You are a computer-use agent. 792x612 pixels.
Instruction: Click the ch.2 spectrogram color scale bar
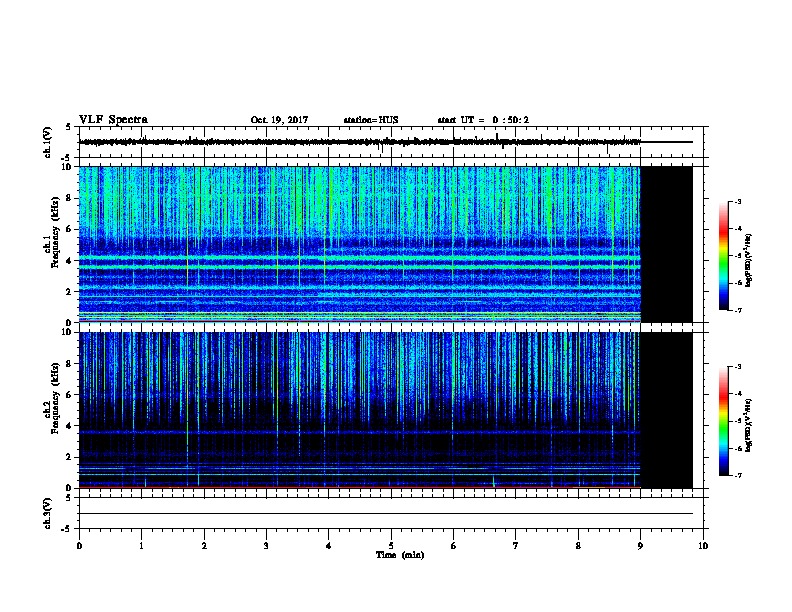pyautogui.click(x=724, y=421)
